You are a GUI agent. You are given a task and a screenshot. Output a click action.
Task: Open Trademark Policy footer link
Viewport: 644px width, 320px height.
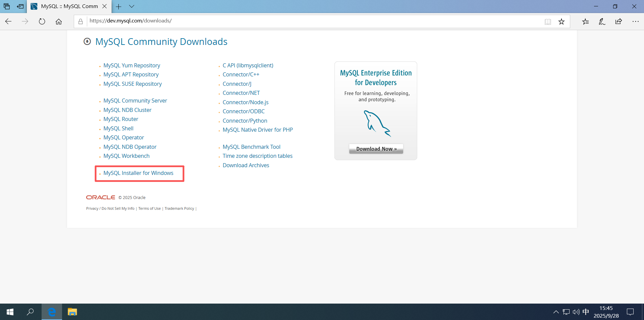[179, 208]
